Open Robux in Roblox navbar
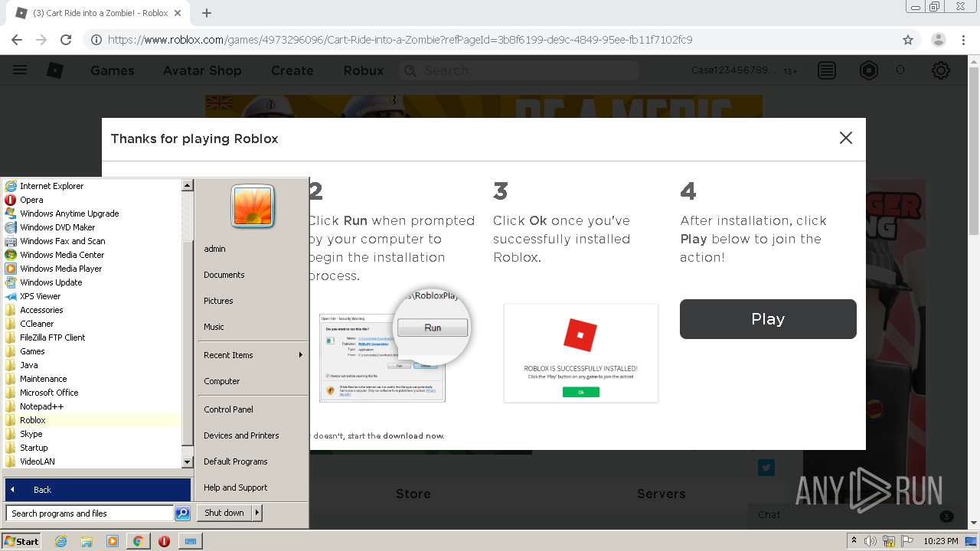 (x=364, y=70)
